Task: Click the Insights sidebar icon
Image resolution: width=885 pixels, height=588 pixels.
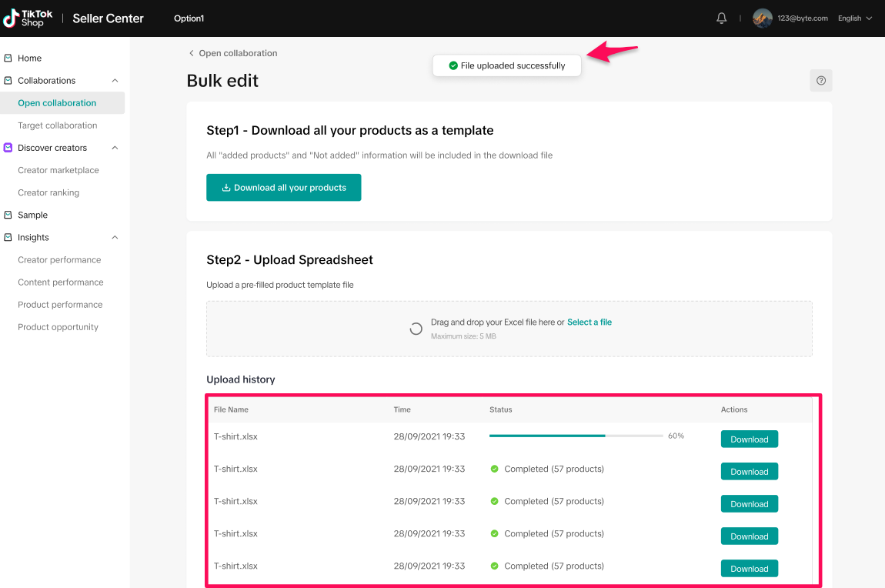Action: (8, 238)
